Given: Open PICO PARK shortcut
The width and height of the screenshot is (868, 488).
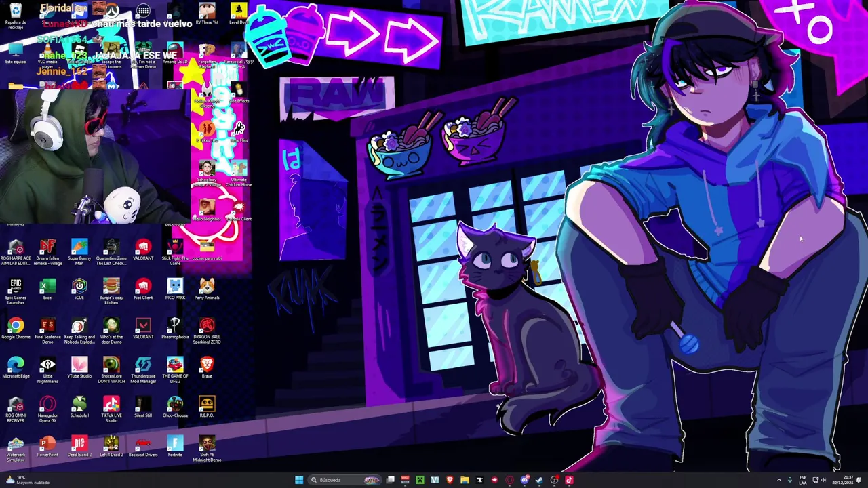Looking at the screenshot, I should [175, 289].
